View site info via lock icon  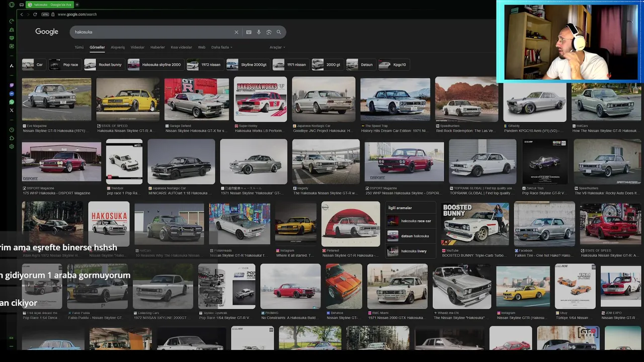tap(53, 14)
